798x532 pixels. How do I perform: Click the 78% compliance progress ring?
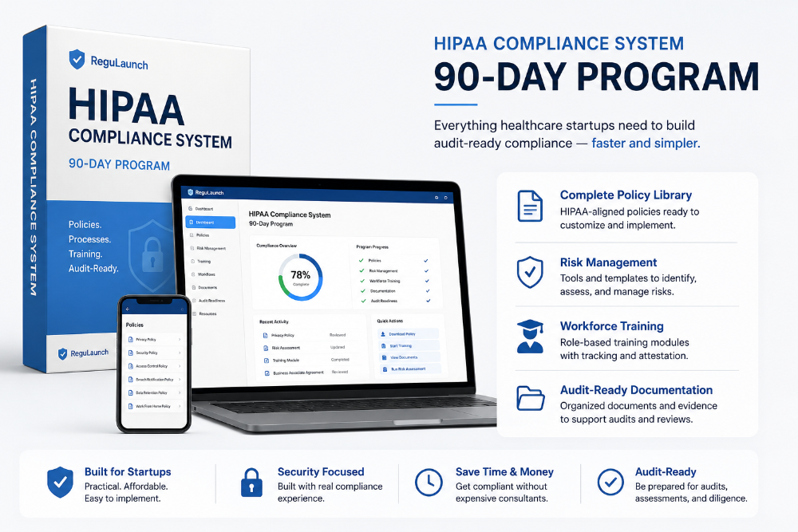point(300,278)
